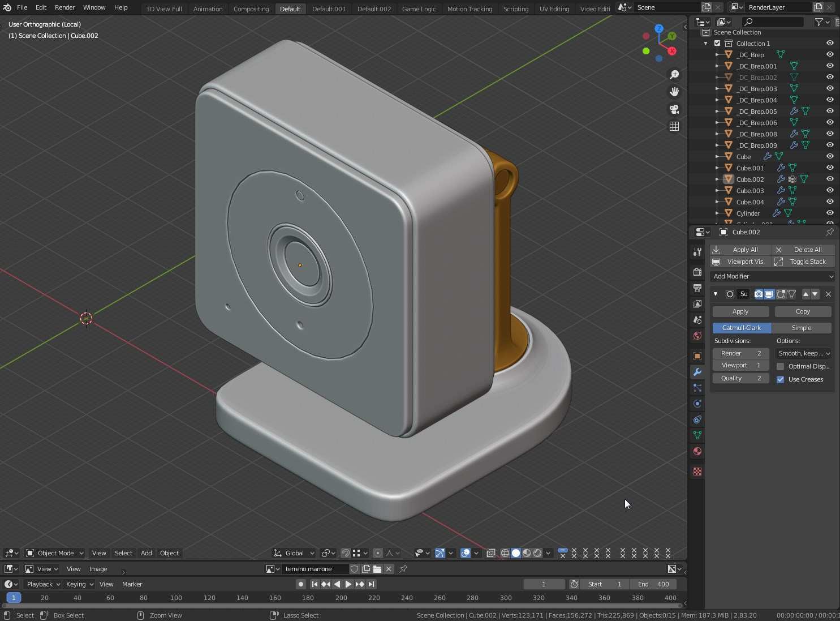Viewport: 840px width, 621px height.
Task: Open the Modifiers wrench properties tab
Action: tap(697, 372)
